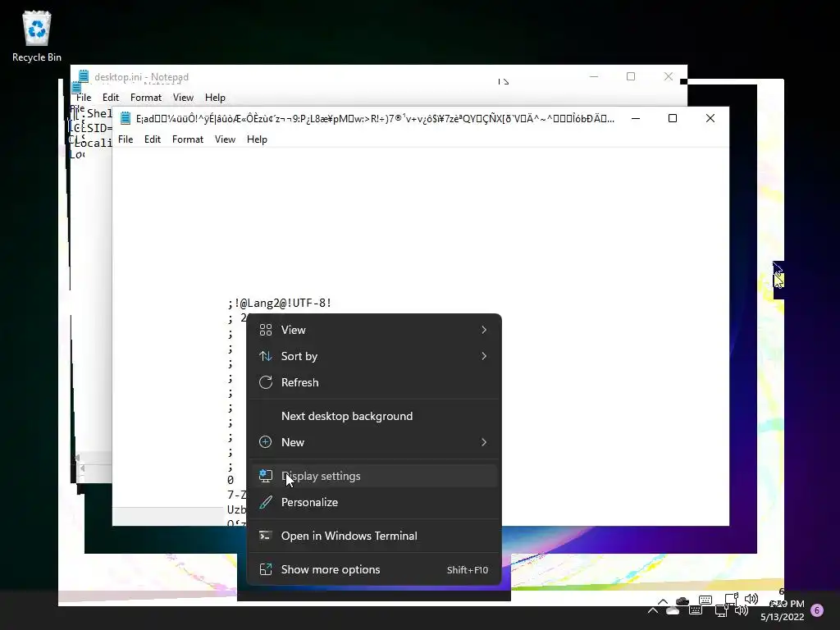Select Show more options
Screen dimensions: 840x630
click(x=374, y=570)
